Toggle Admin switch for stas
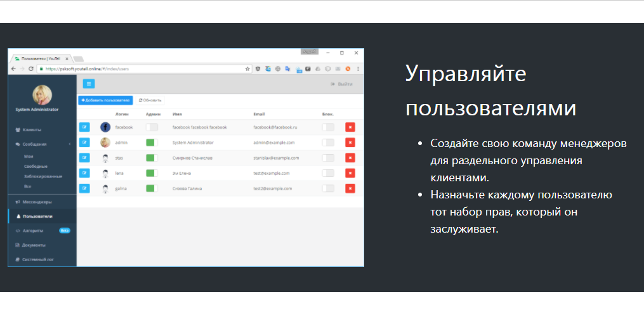The image size is (644, 315). [x=152, y=158]
